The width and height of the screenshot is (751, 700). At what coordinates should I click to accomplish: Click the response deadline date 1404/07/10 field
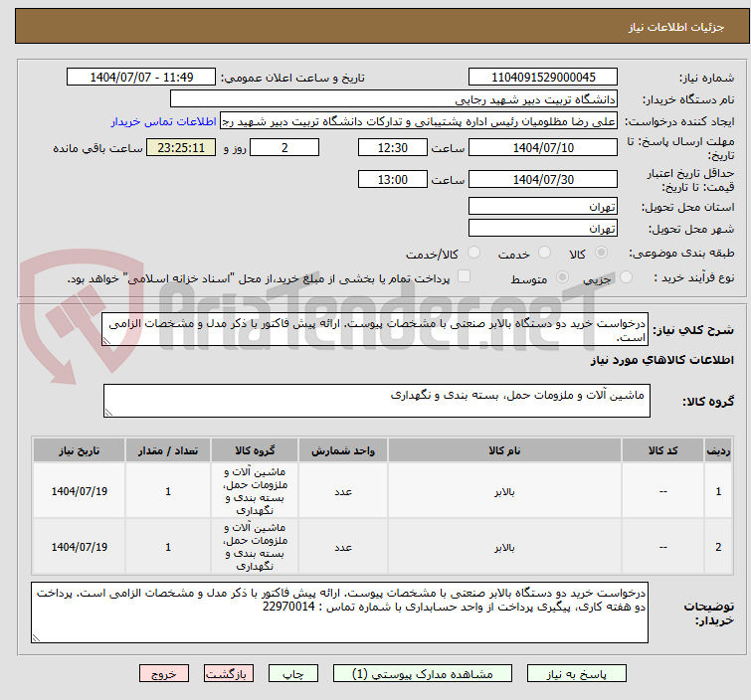click(x=543, y=147)
